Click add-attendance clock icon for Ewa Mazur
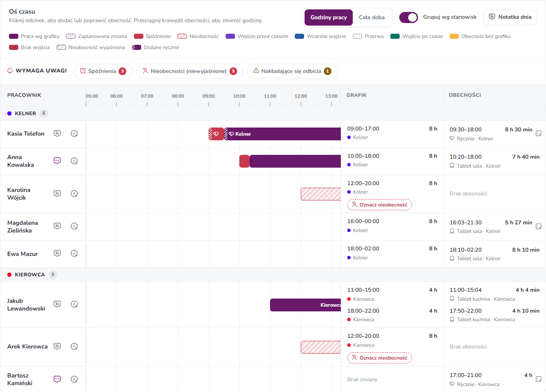Viewport: 546px width, 392px height. pos(74,253)
